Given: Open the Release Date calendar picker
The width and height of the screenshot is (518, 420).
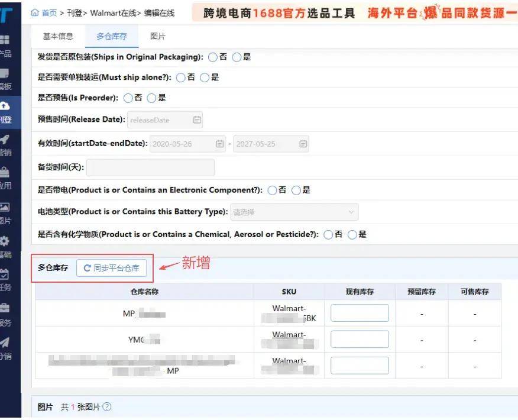Looking at the screenshot, I should (x=197, y=120).
